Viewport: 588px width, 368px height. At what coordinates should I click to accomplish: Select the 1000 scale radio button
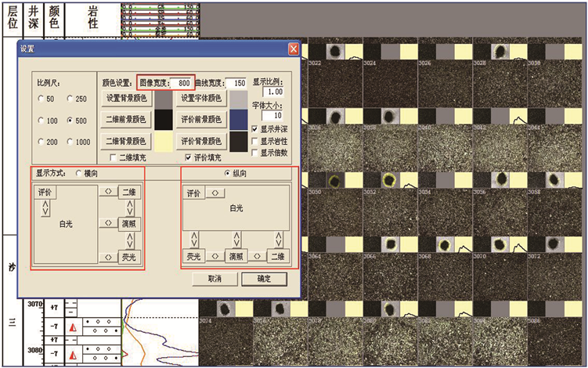pos(72,143)
